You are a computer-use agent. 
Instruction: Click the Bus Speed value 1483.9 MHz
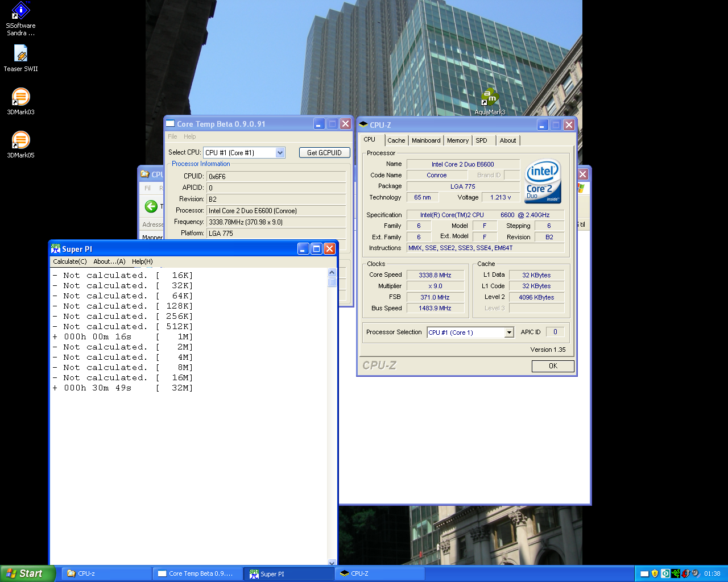(x=435, y=308)
